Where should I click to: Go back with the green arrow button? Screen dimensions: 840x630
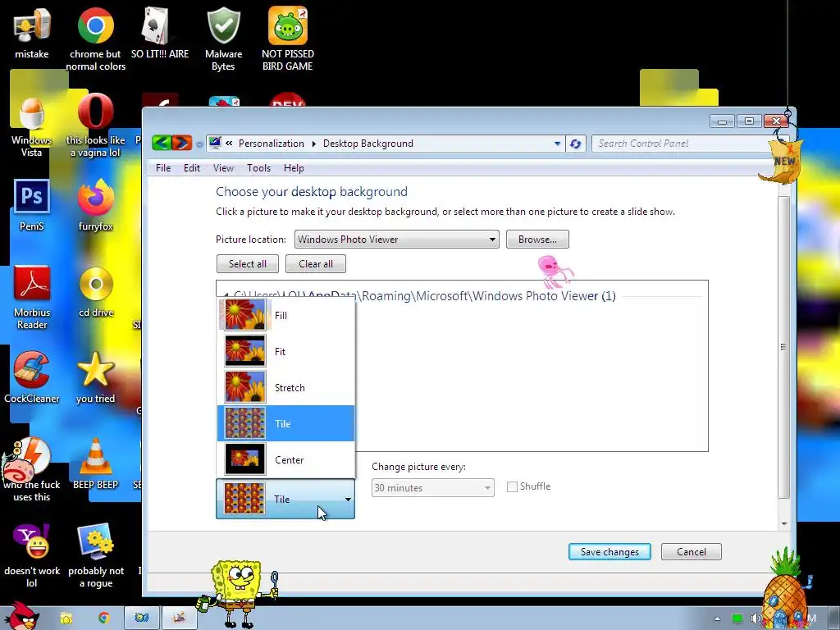click(162, 143)
